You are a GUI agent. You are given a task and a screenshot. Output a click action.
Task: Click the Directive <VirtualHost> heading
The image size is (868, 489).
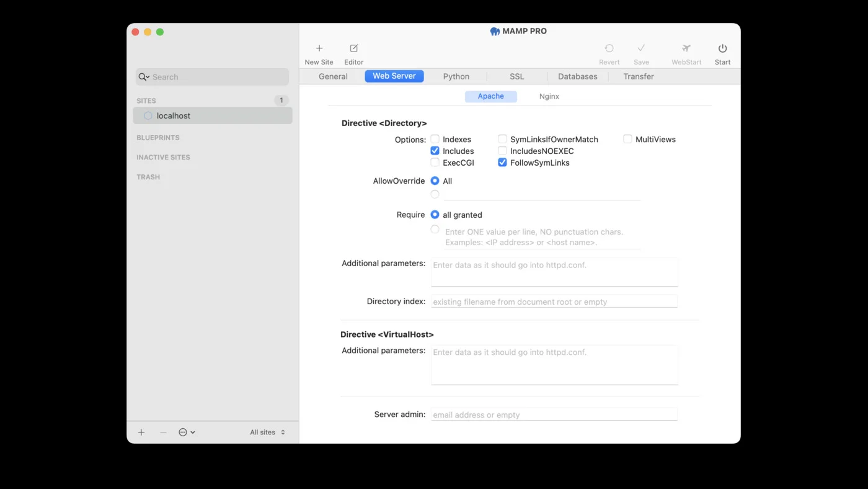pyautogui.click(x=387, y=334)
